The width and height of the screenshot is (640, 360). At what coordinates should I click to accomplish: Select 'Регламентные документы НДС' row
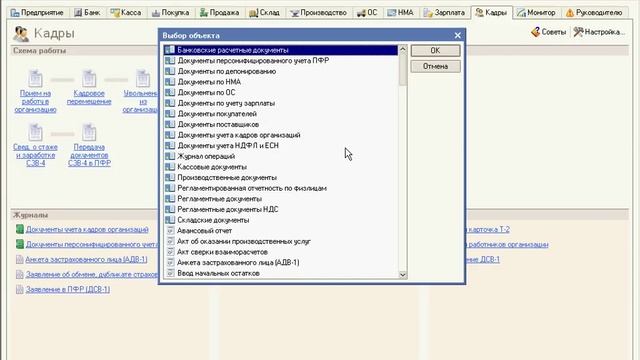coord(281,209)
